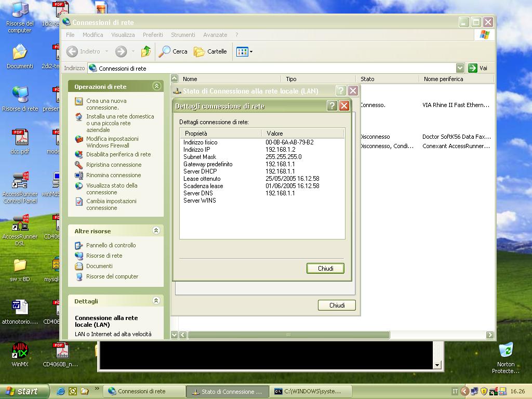
Task: Click the help question mark in details dialog
Action: pos(332,106)
